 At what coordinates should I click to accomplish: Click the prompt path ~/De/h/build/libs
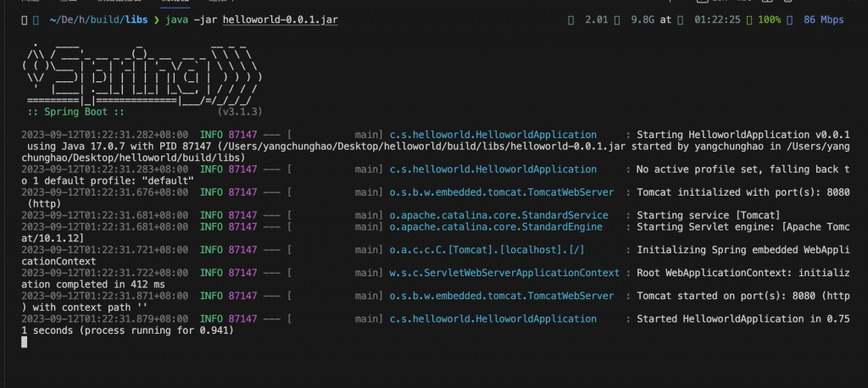[x=98, y=20]
